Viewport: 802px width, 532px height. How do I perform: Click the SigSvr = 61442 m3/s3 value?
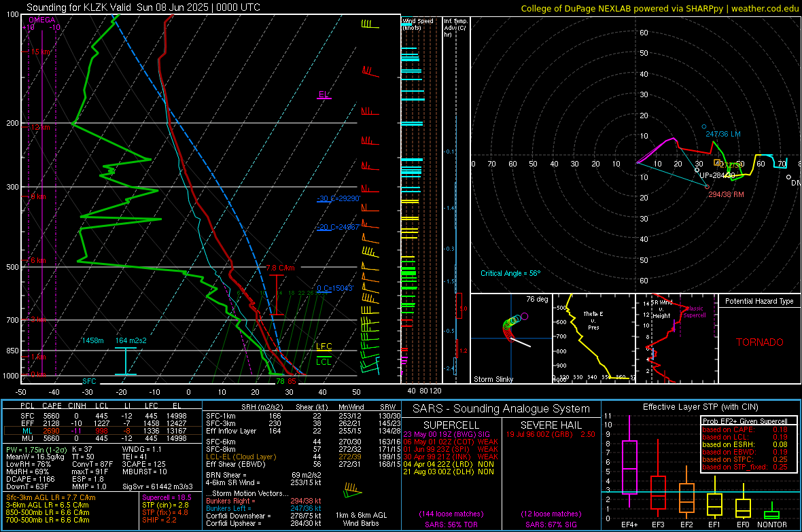click(158, 487)
